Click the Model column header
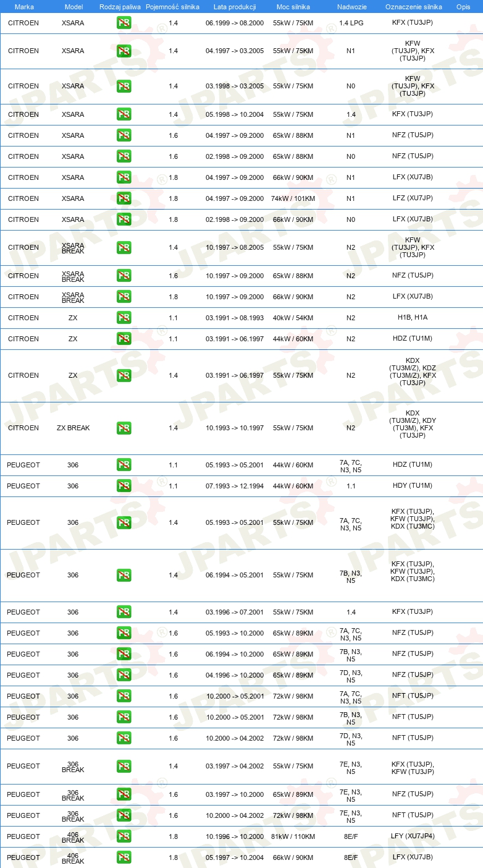The image size is (483, 868). click(73, 7)
